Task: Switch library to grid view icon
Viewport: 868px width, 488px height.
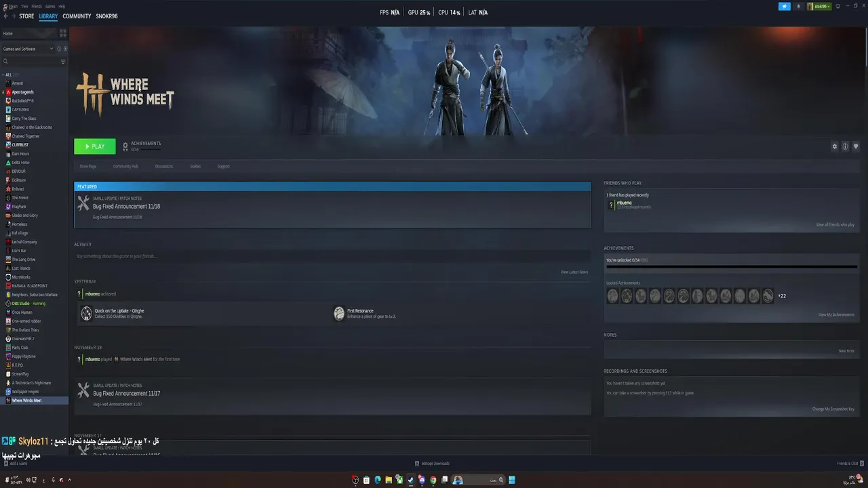Action: click(x=63, y=33)
